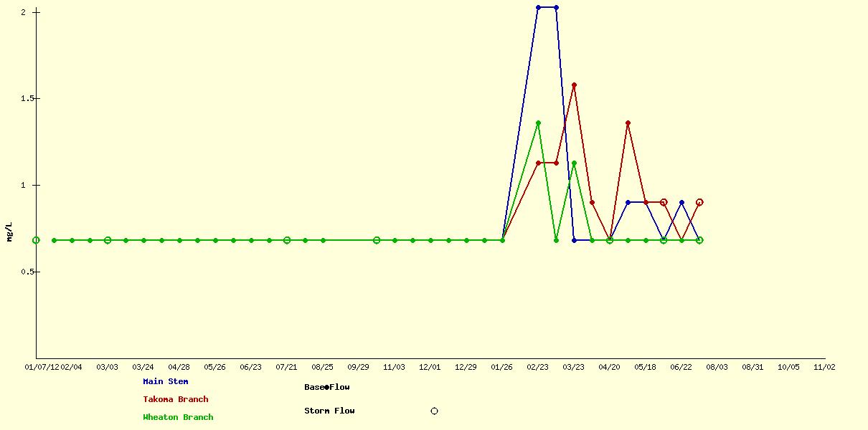Click the 02/04 x-axis date label
The height and width of the screenshot is (430, 868).
71,367
